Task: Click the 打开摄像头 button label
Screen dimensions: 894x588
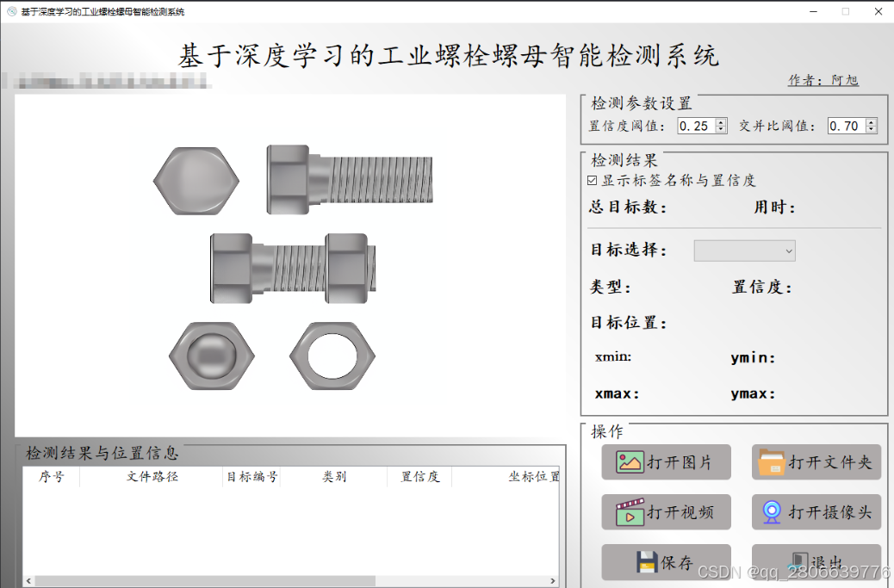Action: [x=830, y=512]
